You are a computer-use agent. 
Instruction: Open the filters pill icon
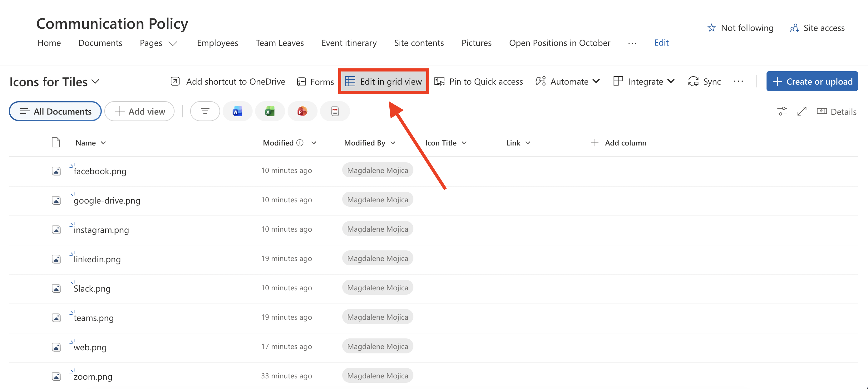coord(205,111)
